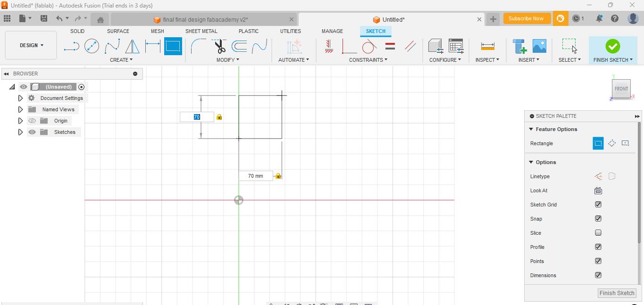This screenshot has height=305, width=644.
Task: Open the notifications bell
Action: tap(599, 18)
